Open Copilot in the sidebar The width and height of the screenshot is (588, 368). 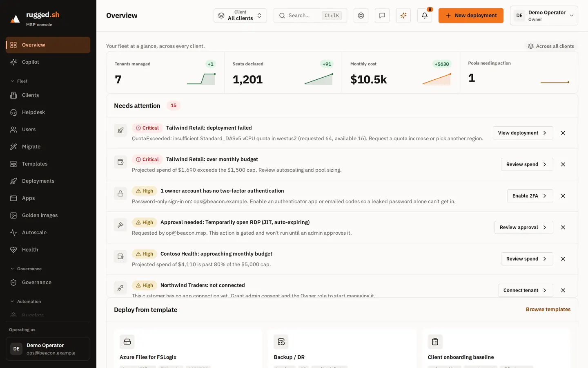coord(48,62)
